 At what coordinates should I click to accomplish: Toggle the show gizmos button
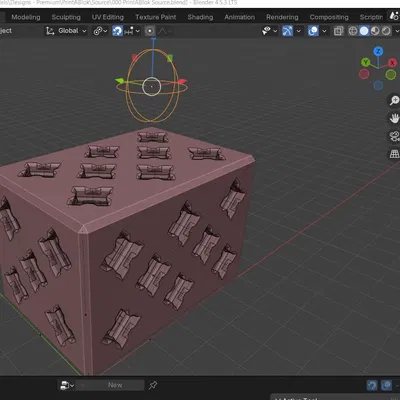[287, 31]
